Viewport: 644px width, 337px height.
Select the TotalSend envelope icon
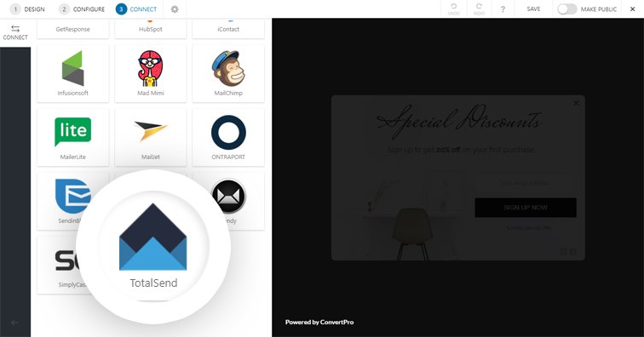[x=152, y=237]
